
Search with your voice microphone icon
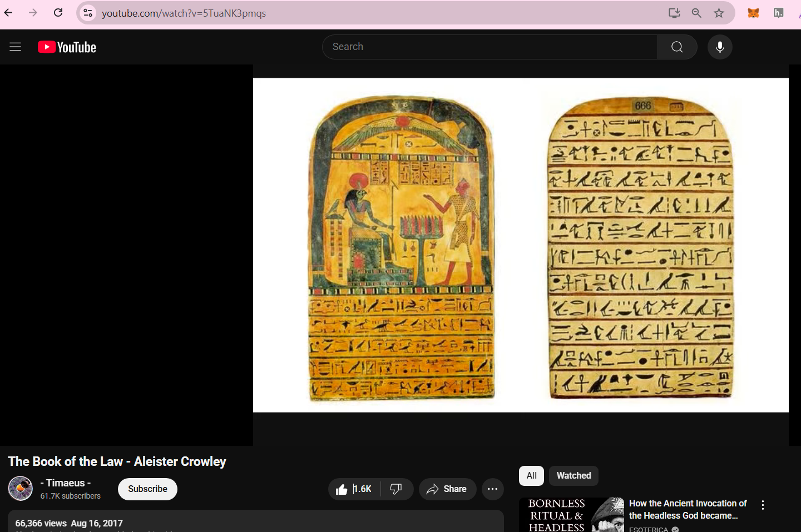[x=720, y=47]
